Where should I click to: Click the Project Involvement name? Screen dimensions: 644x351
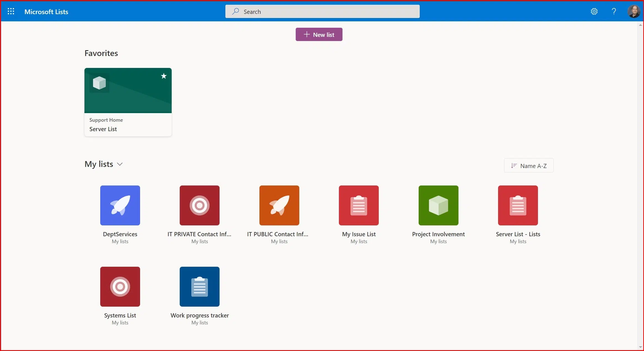coord(439,234)
